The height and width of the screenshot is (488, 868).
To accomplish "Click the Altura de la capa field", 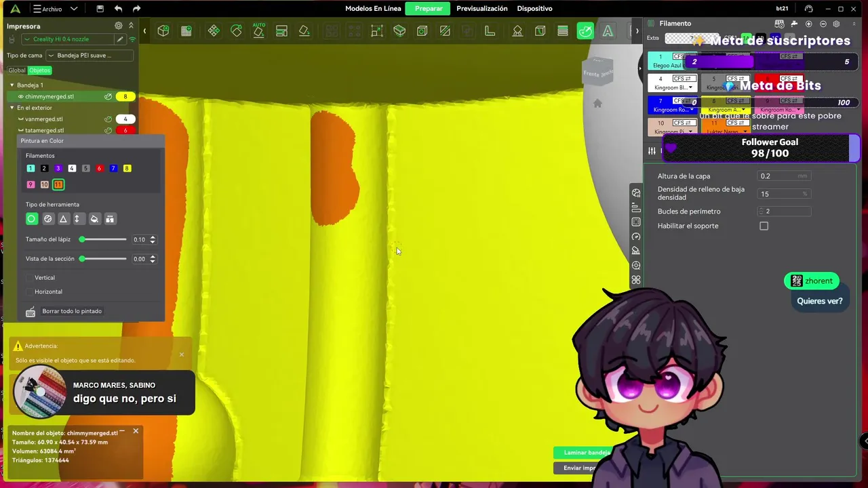I will [784, 176].
